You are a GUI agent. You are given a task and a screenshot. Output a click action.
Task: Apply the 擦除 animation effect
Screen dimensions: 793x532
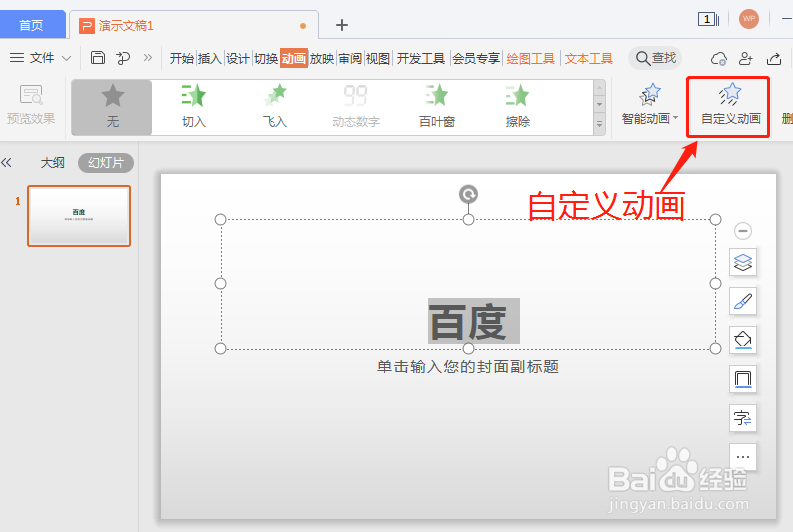pyautogui.click(x=518, y=107)
